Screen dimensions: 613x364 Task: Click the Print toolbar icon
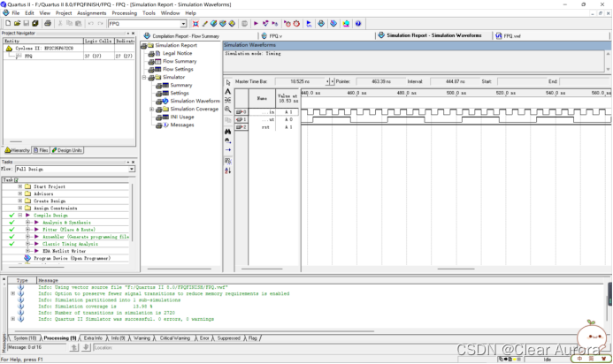click(48, 24)
